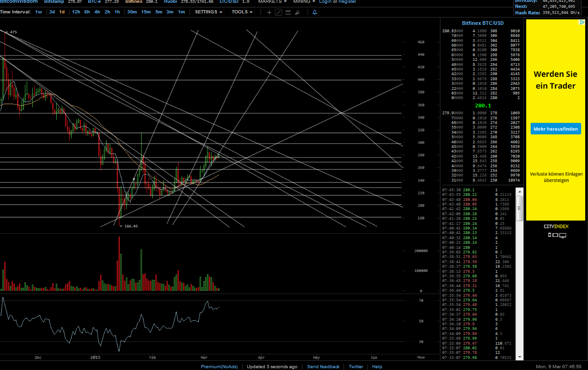Click the Updated 3 seconds ago status
The width and height of the screenshot is (588, 370).
[x=272, y=367]
